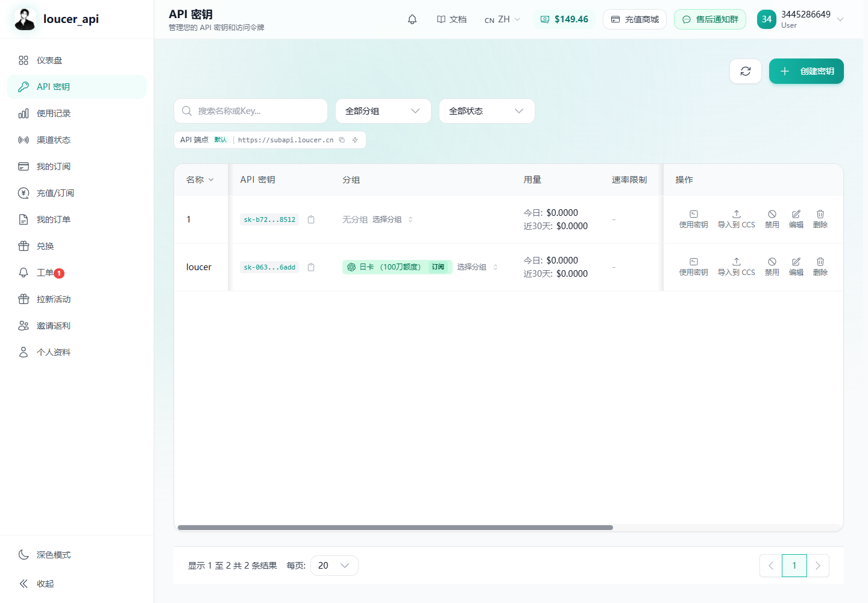
Task: Open the 仪表盘 dashboard page
Action: coord(77,60)
